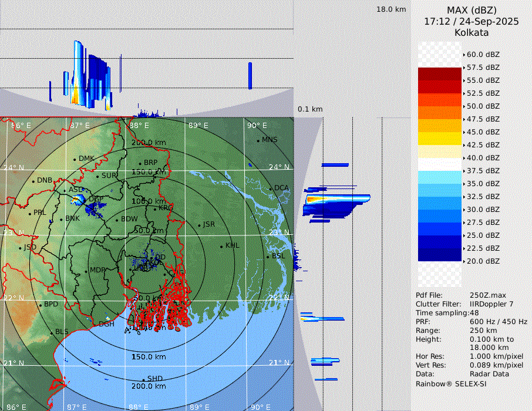Image resolution: width=532 pixels, height=411 pixels.
Task: Click the Rainbow SELEX-SI footer text
Action: coord(451,384)
